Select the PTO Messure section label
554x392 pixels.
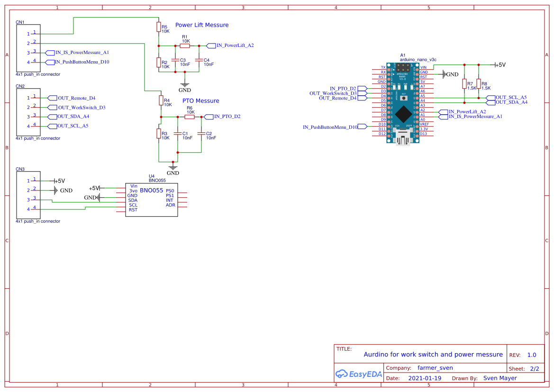[201, 100]
